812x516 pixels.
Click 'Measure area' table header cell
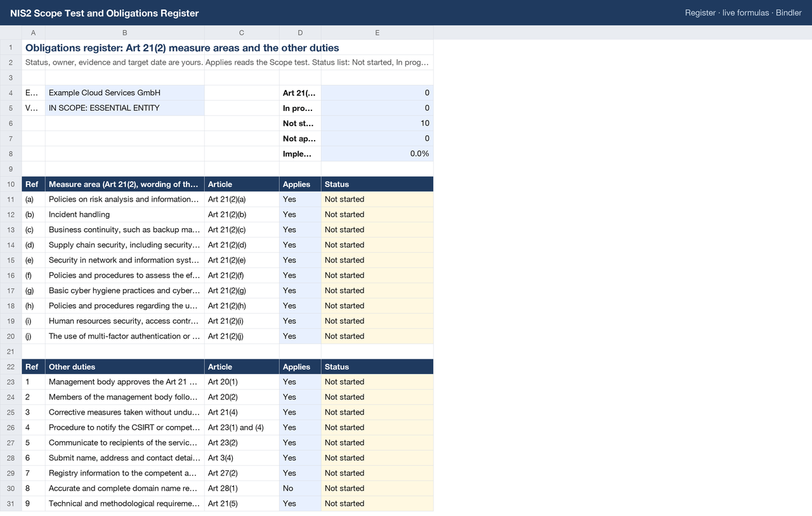tap(124, 184)
